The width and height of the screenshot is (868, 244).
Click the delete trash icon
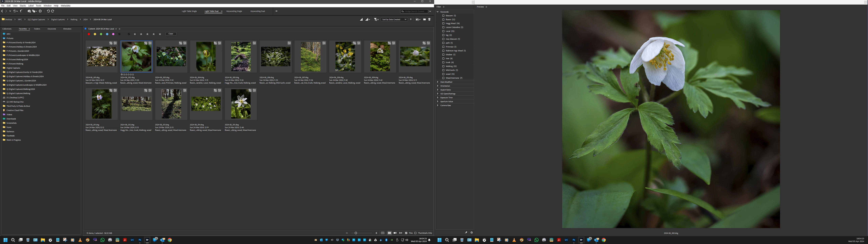pyautogui.click(x=429, y=19)
